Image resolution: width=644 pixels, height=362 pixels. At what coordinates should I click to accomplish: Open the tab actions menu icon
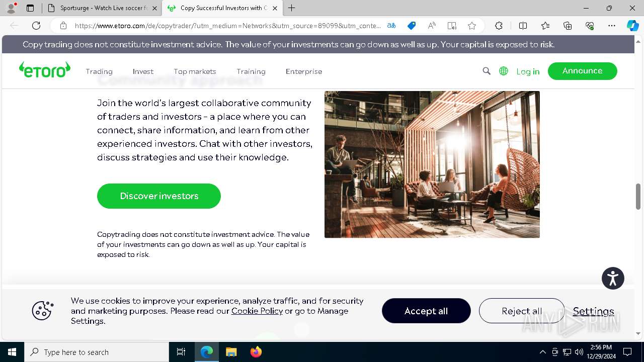click(x=30, y=8)
